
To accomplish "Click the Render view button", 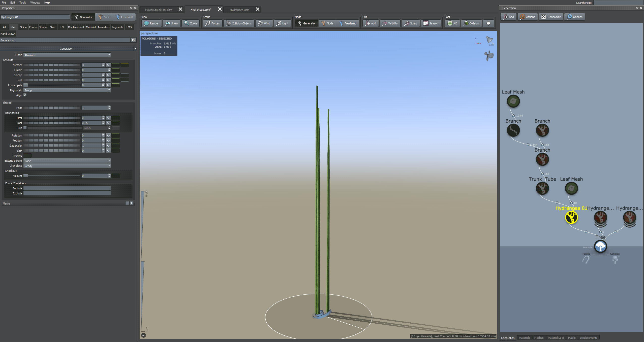I will pyautogui.click(x=151, y=23).
